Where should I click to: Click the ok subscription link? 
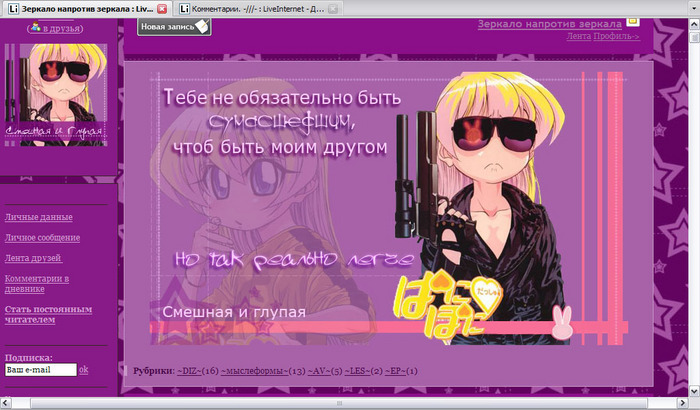[83, 370]
